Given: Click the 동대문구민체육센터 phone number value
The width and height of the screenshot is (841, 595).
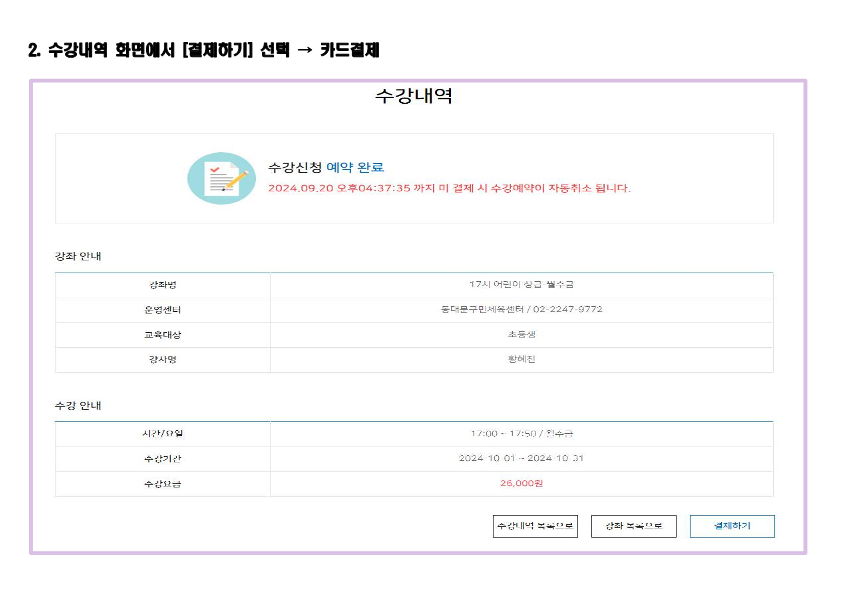Looking at the screenshot, I should click(521, 310).
